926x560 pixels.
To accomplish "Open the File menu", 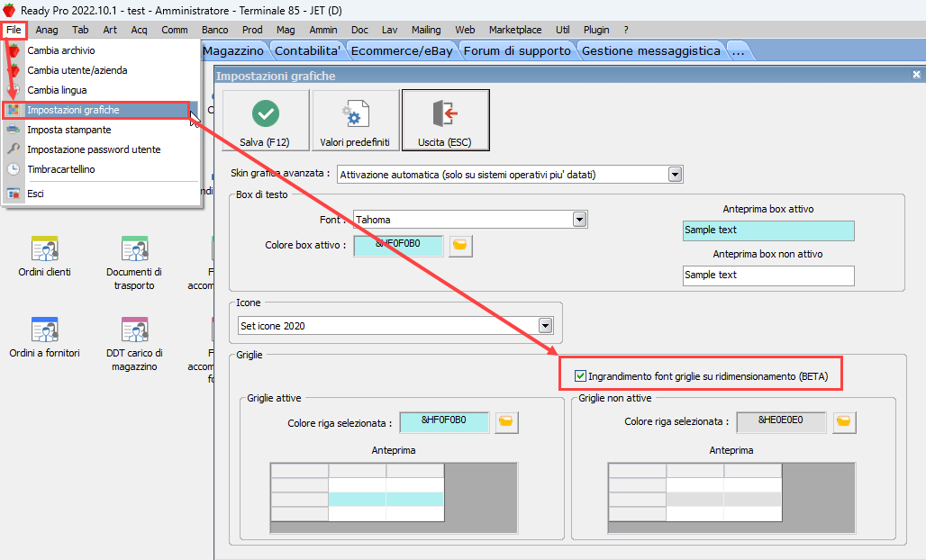I will [14, 30].
